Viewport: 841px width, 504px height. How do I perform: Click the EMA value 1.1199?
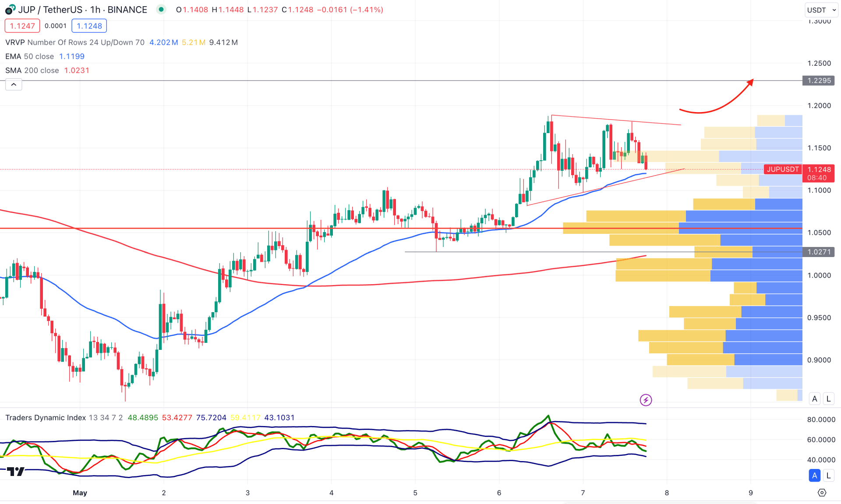pos(72,56)
